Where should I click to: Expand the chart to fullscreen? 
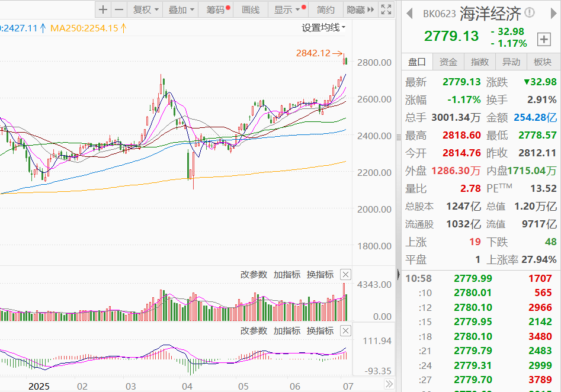click(x=386, y=9)
